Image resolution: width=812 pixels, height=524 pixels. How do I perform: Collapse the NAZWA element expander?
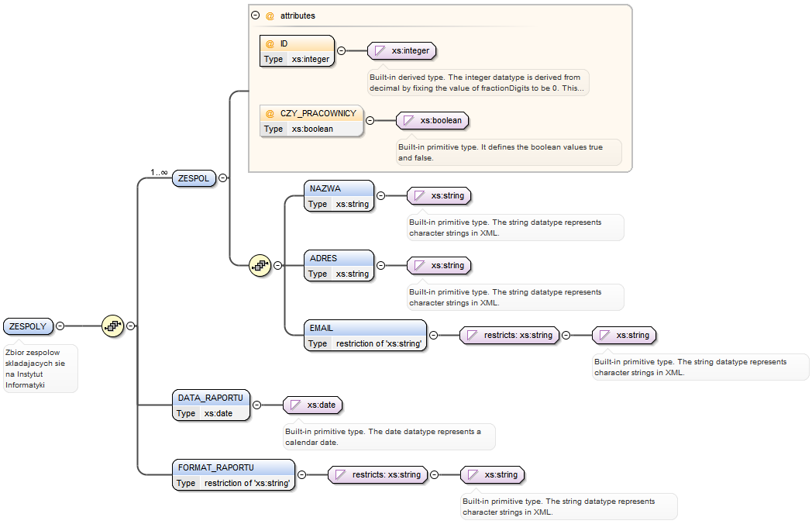click(380, 195)
